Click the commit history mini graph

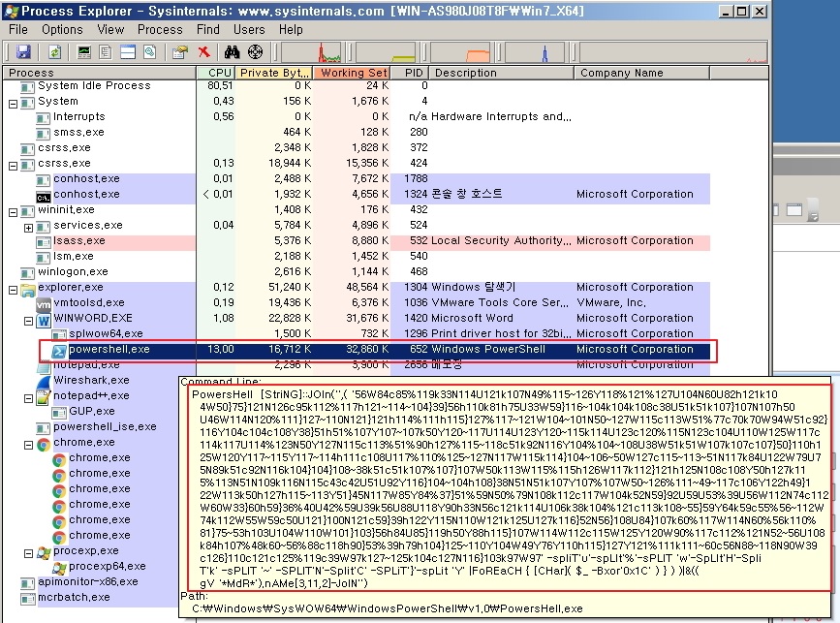pyautogui.click(x=386, y=52)
